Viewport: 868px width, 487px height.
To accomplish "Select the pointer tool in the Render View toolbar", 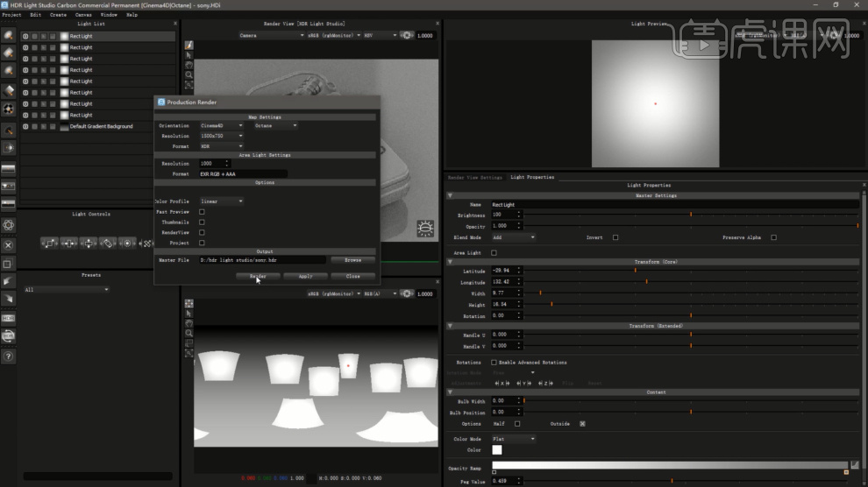I will click(189, 54).
